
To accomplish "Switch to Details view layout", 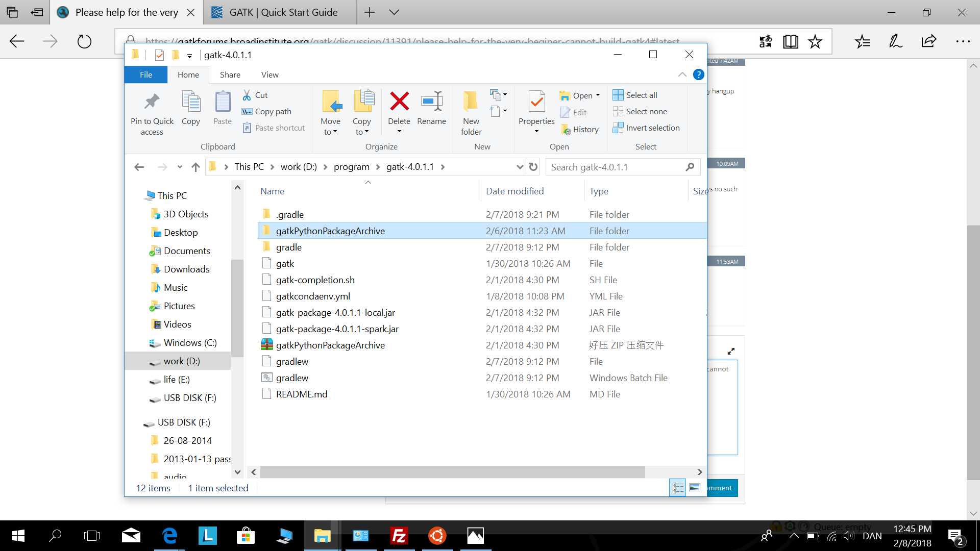I will (678, 488).
